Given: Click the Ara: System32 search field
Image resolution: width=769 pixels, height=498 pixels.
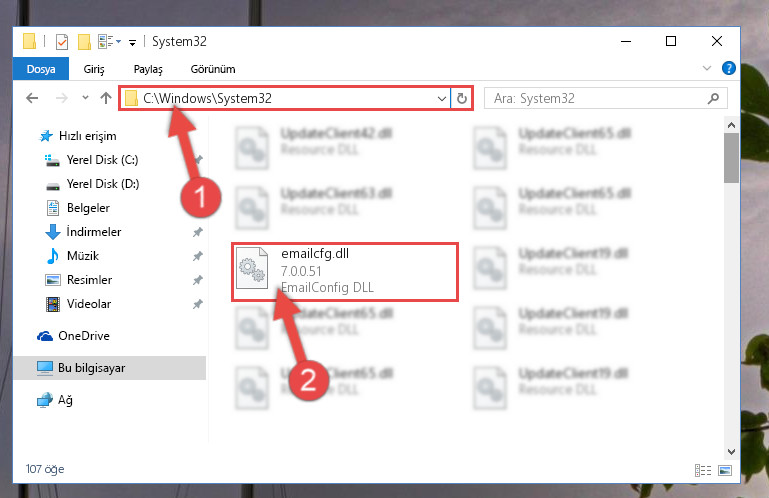Looking at the screenshot, I should pyautogui.click(x=595, y=99).
